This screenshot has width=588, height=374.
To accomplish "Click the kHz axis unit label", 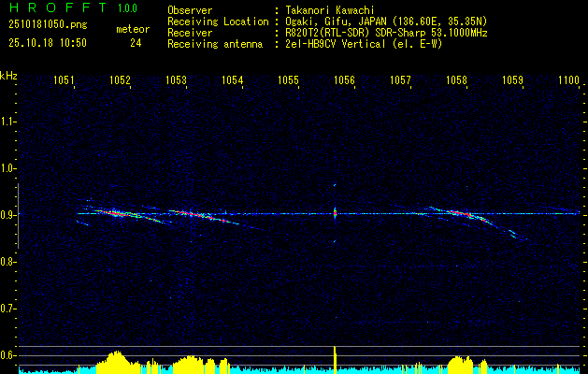I will tap(8, 76).
